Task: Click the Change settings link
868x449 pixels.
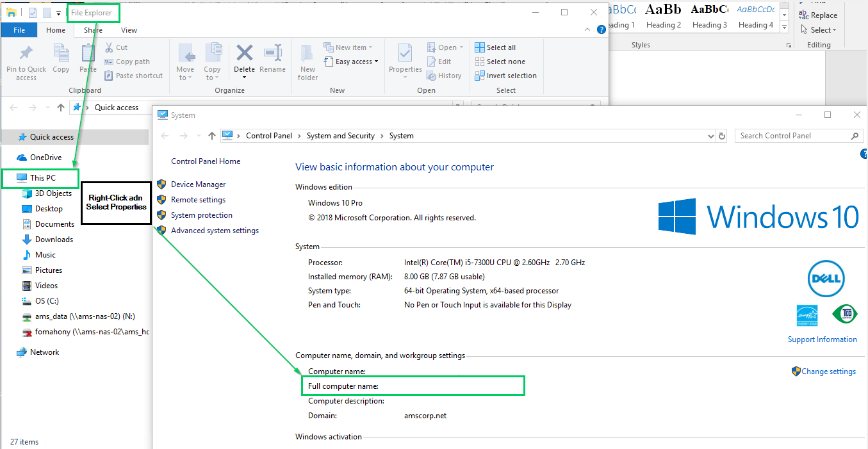Action: pyautogui.click(x=828, y=371)
